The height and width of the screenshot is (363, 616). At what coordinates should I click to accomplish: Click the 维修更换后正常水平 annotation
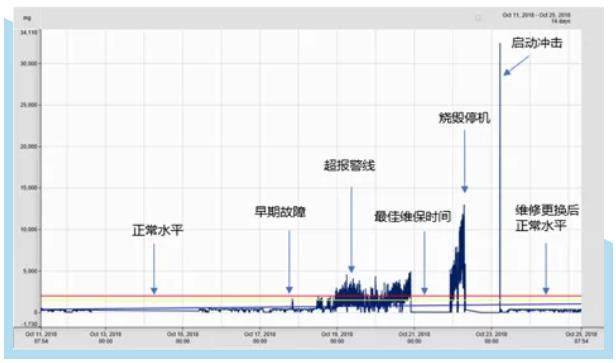547,218
